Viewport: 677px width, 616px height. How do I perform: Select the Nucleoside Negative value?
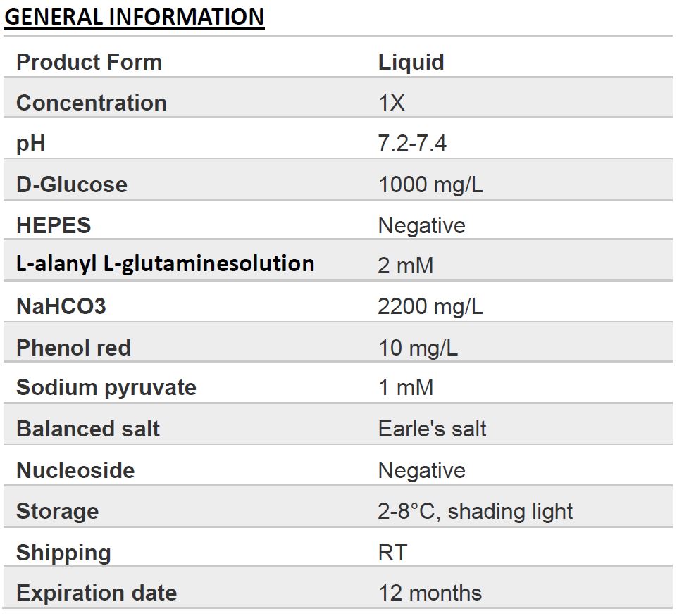click(x=422, y=471)
